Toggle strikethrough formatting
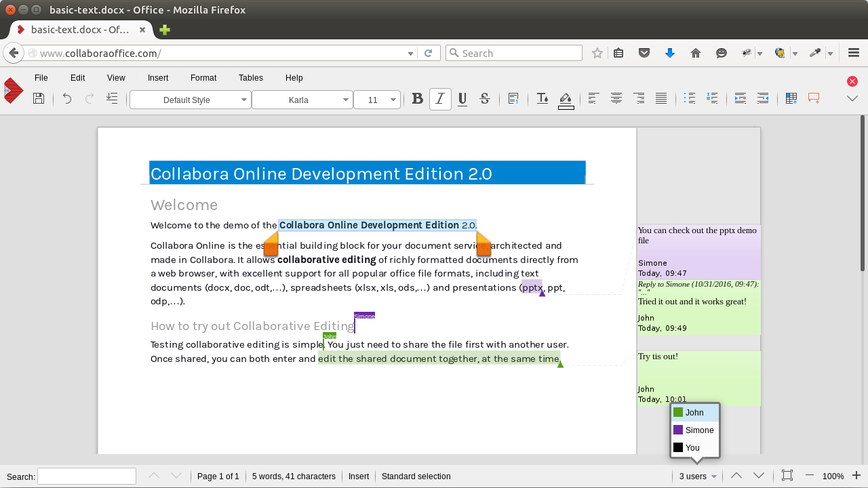 [x=485, y=99]
